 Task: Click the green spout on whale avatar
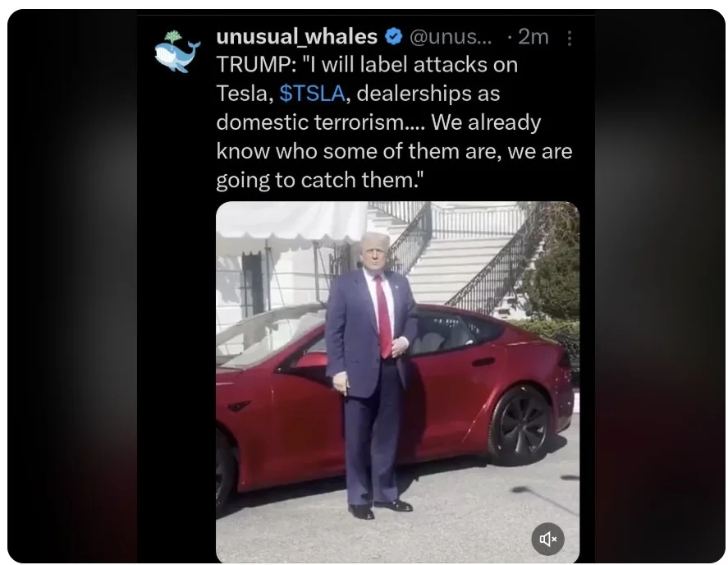tap(173, 37)
